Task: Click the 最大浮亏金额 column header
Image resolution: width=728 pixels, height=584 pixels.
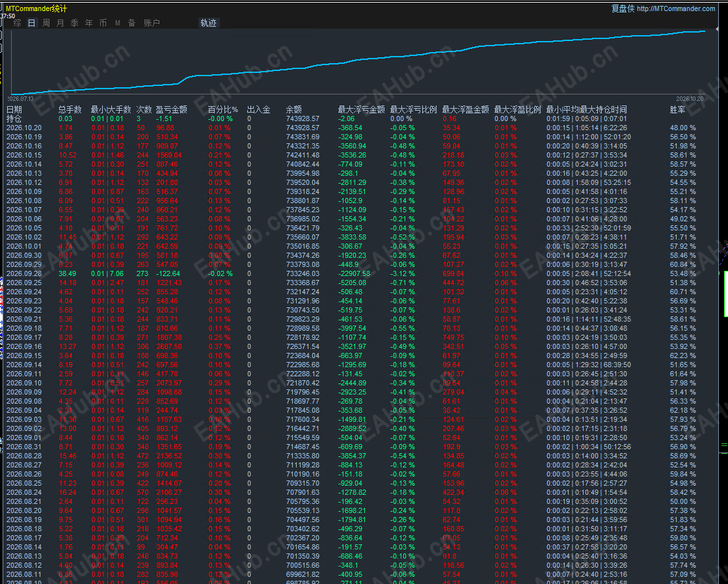Action: [x=361, y=109]
